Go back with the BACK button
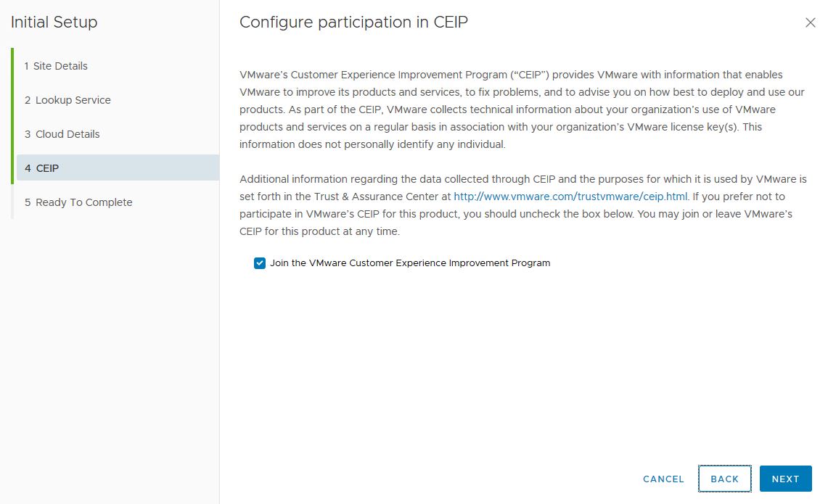This screenshot has height=504, width=828. (724, 479)
